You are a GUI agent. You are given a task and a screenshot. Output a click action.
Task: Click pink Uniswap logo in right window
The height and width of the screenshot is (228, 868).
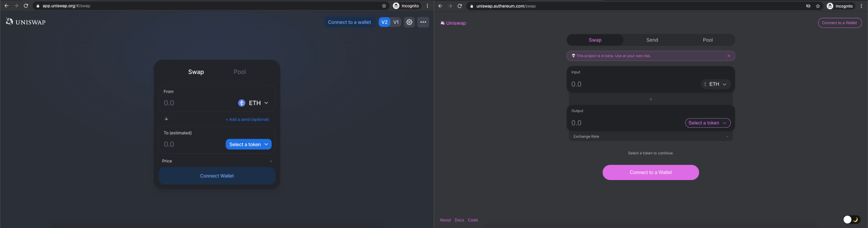tap(453, 23)
